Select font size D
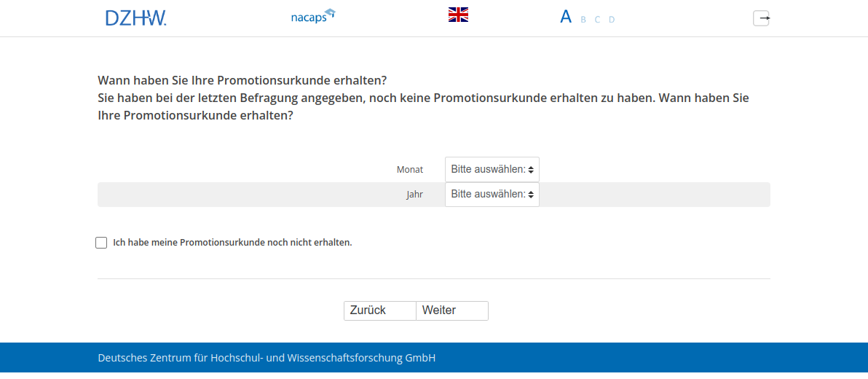Image resolution: width=868 pixels, height=379 pixels. point(612,20)
